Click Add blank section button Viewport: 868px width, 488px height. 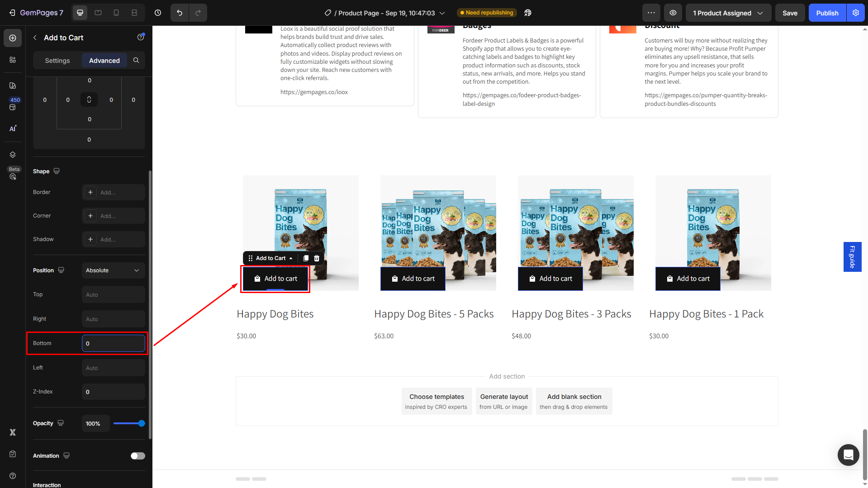point(574,401)
